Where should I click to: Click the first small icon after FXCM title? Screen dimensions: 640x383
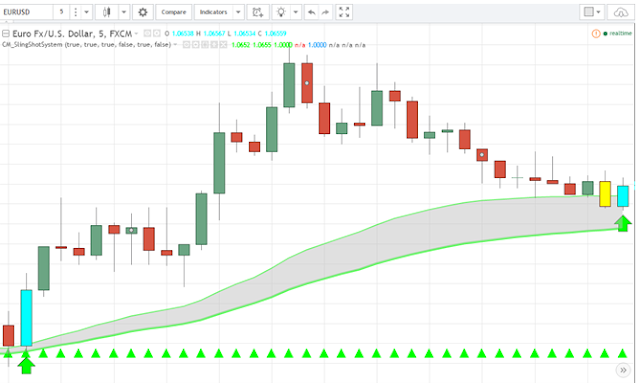click(x=147, y=33)
